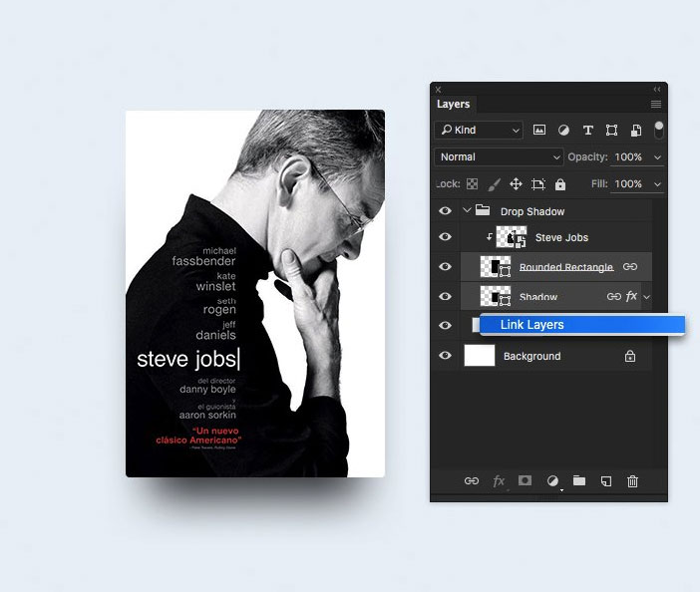The image size is (700, 592).
Task: Switch to the Layers tab
Action: pos(453,104)
